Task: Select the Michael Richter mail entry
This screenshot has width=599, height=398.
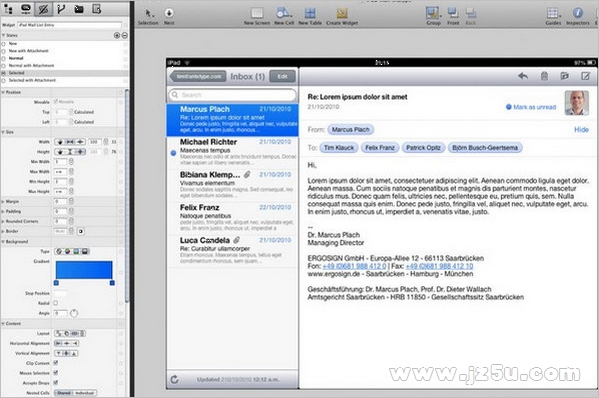Action: (232, 152)
